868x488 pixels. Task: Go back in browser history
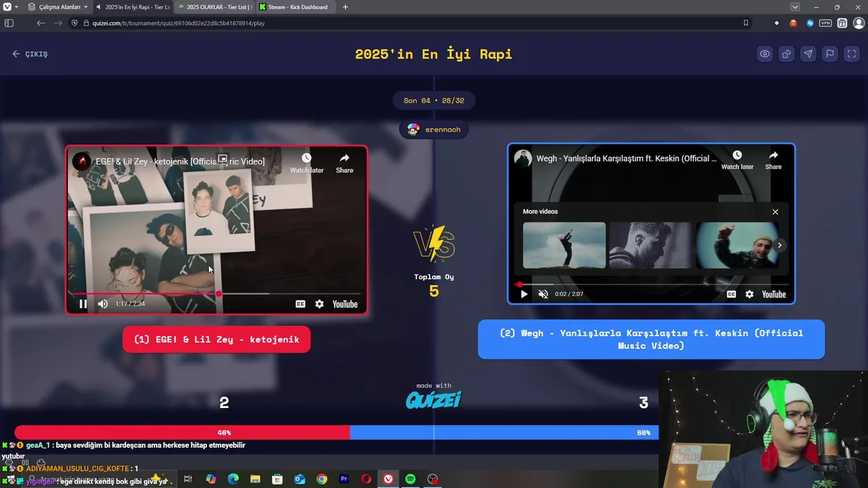point(41,23)
